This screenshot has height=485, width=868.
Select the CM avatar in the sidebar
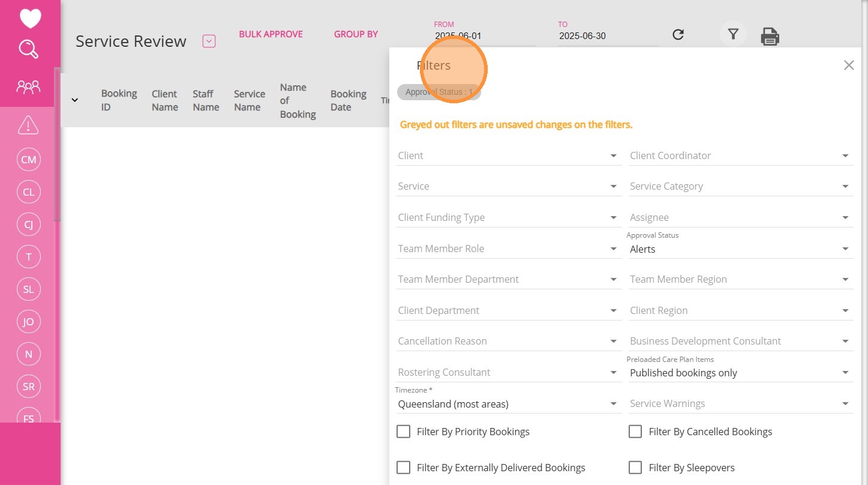coord(28,160)
